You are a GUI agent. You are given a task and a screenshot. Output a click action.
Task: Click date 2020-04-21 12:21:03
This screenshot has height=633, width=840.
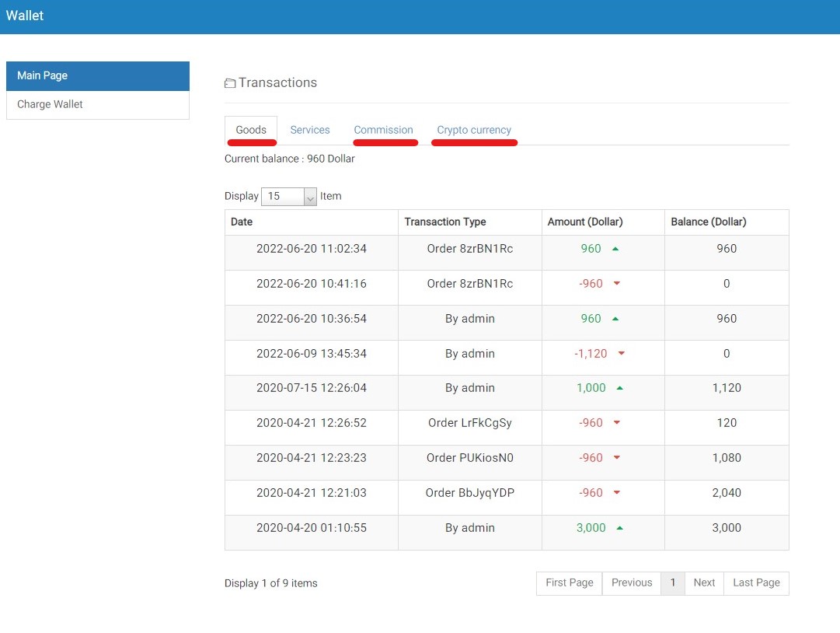312,492
